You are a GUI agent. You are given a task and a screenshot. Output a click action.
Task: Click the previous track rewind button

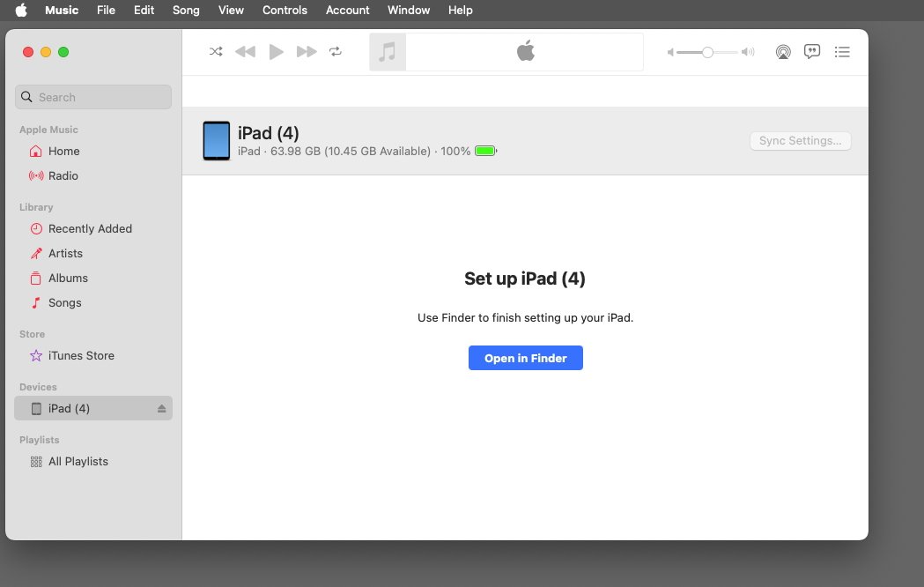coord(245,52)
